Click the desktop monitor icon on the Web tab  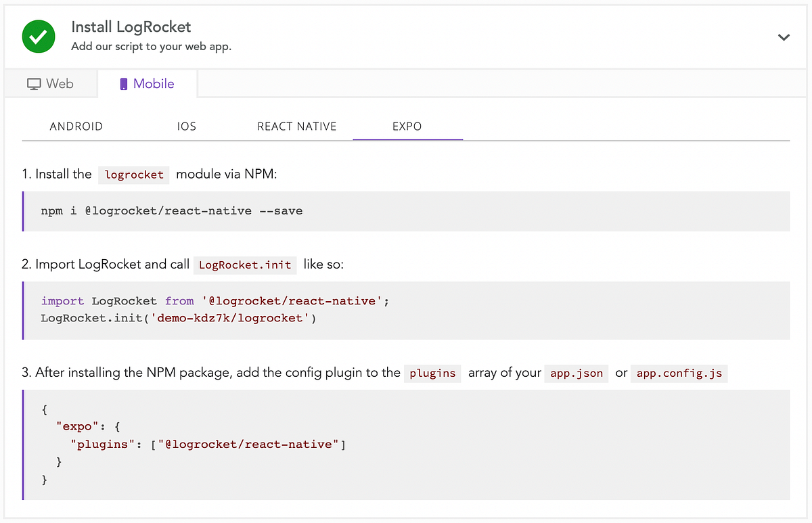click(32, 83)
